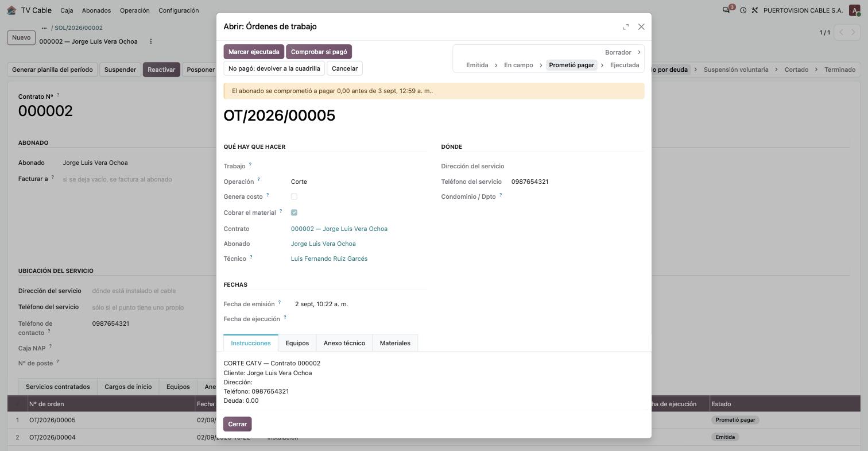868x451 pixels.
Task: Select the En campo status stage
Action: pos(518,65)
